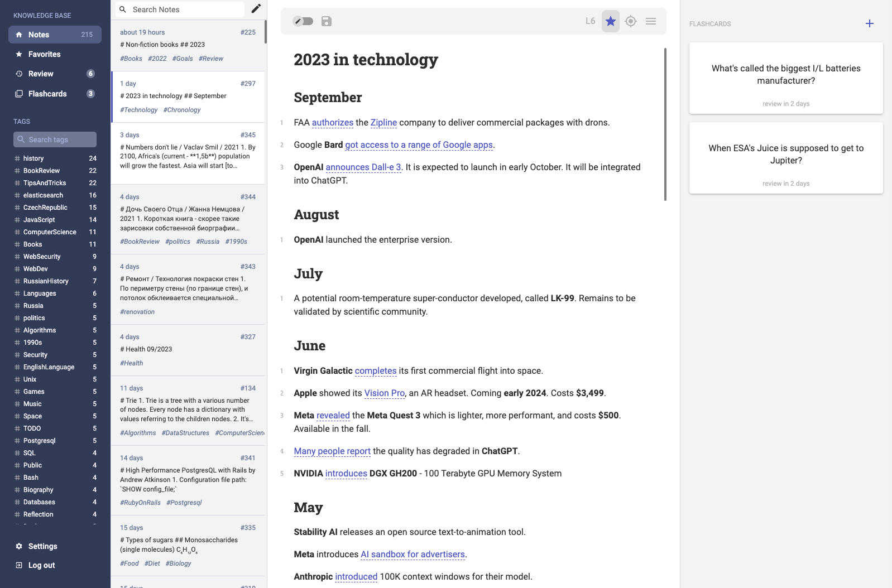Open note #134 about Trie

pos(188,411)
